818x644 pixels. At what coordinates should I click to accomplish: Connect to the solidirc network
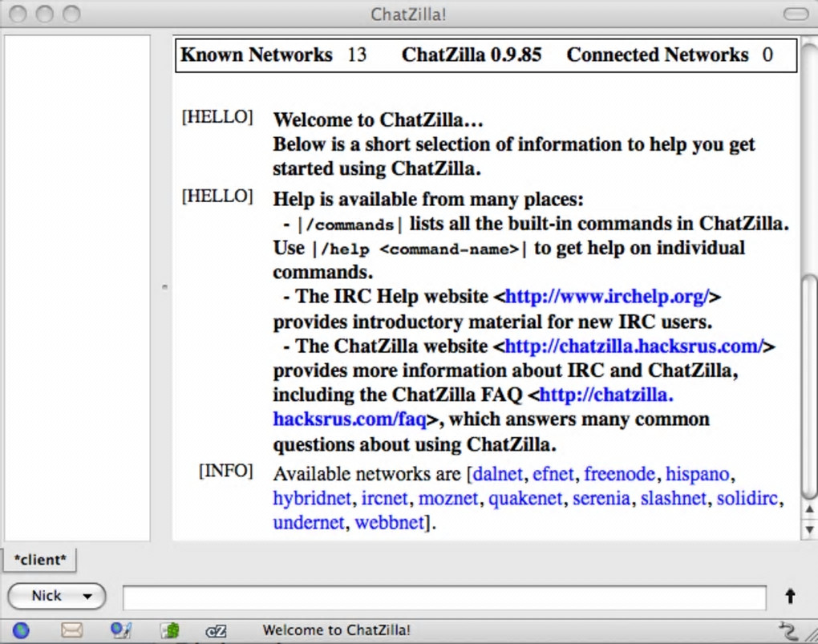click(x=747, y=498)
